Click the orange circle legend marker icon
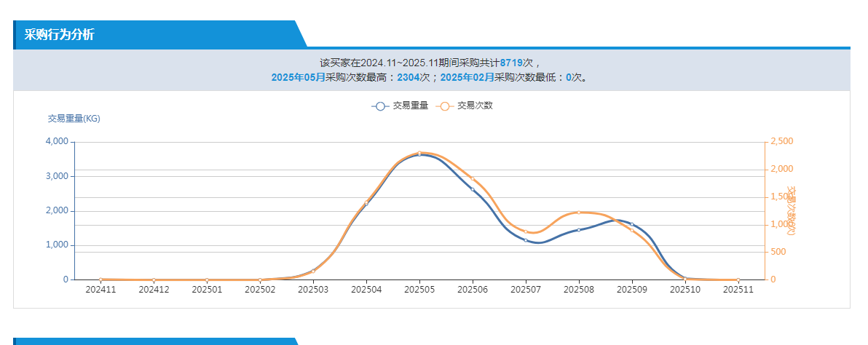The image size is (868, 345). coord(444,106)
